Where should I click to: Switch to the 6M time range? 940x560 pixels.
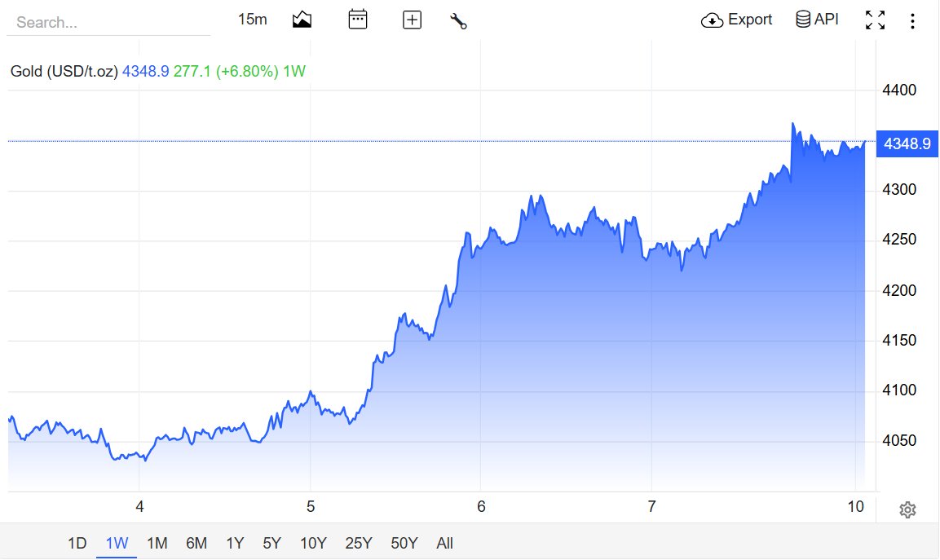click(x=196, y=543)
